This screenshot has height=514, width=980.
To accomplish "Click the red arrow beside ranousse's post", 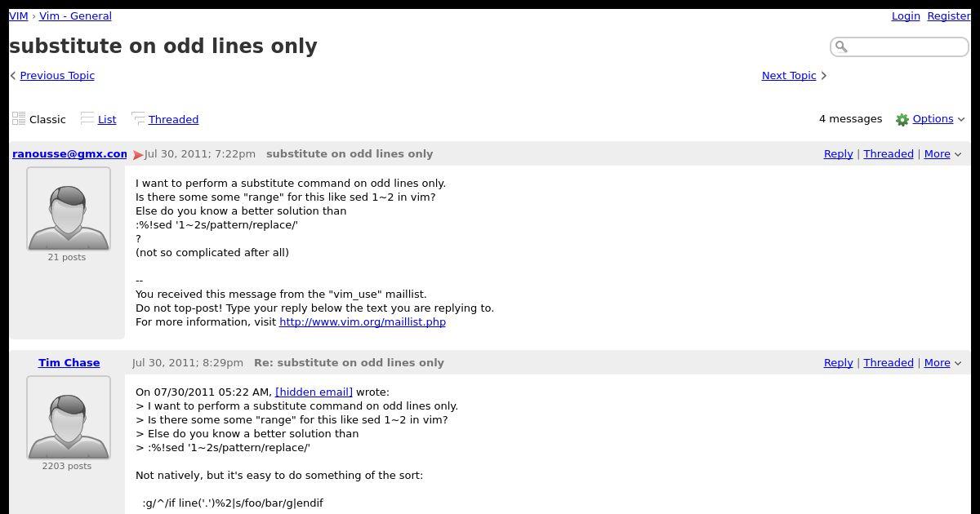I will pos(138,154).
